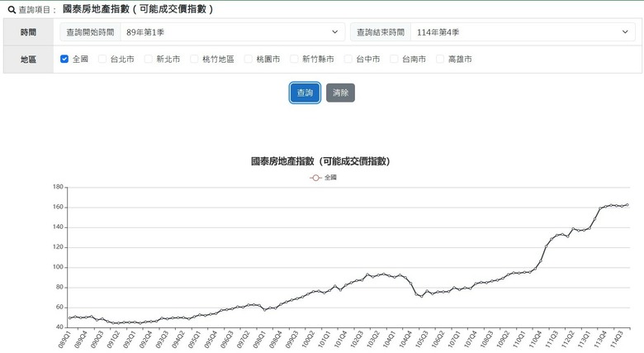Click the heading 國泰房地產指數 beside 查詢項目

138,9
